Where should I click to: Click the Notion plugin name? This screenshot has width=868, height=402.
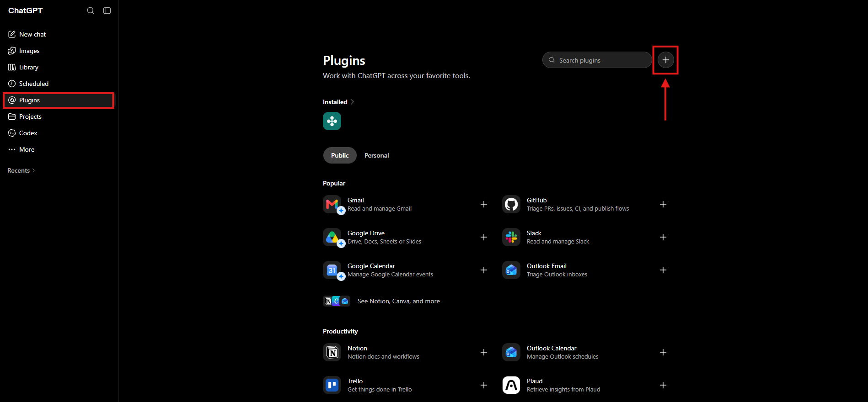pos(357,348)
